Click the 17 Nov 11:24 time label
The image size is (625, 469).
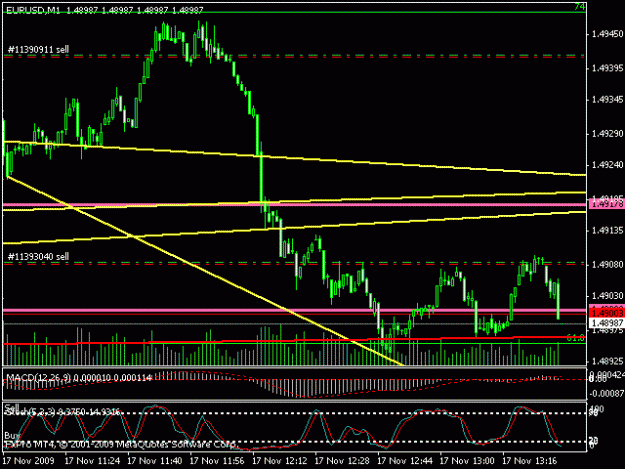(x=92, y=461)
